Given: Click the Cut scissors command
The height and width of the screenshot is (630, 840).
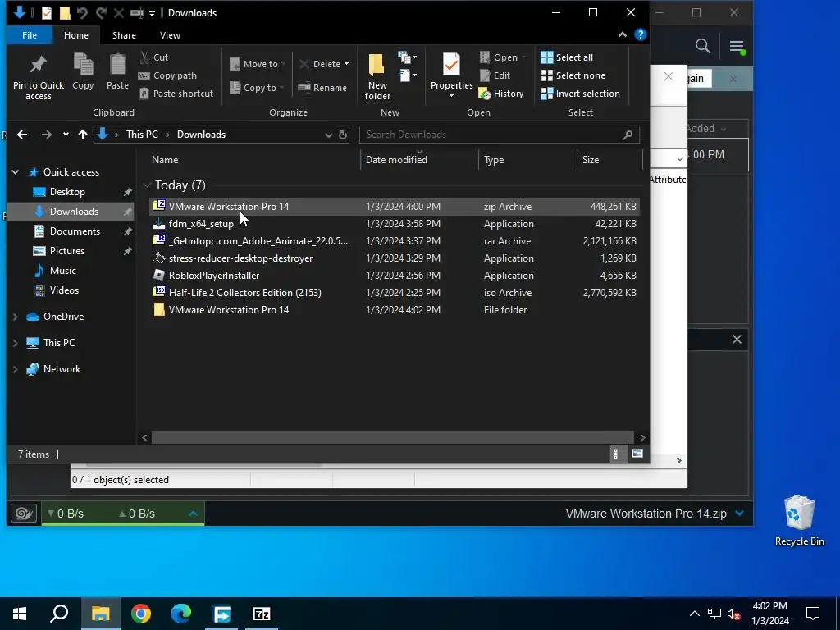Looking at the screenshot, I should point(153,57).
